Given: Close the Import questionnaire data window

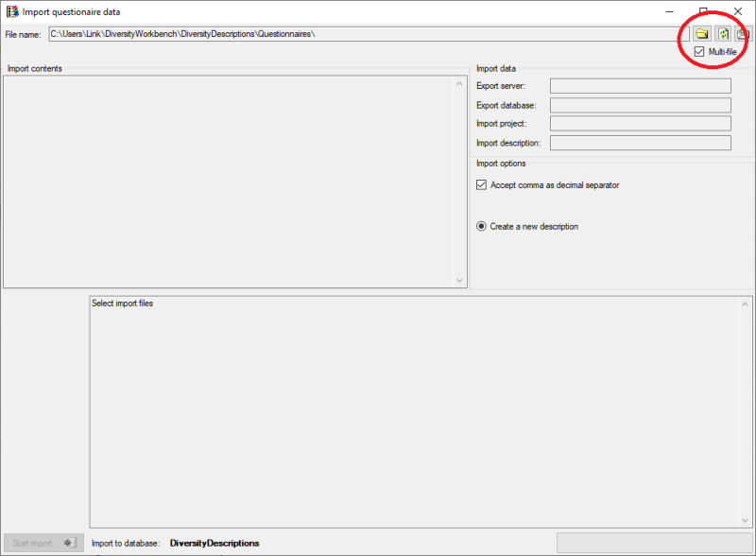Looking at the screenshot, I should [738, 11].
